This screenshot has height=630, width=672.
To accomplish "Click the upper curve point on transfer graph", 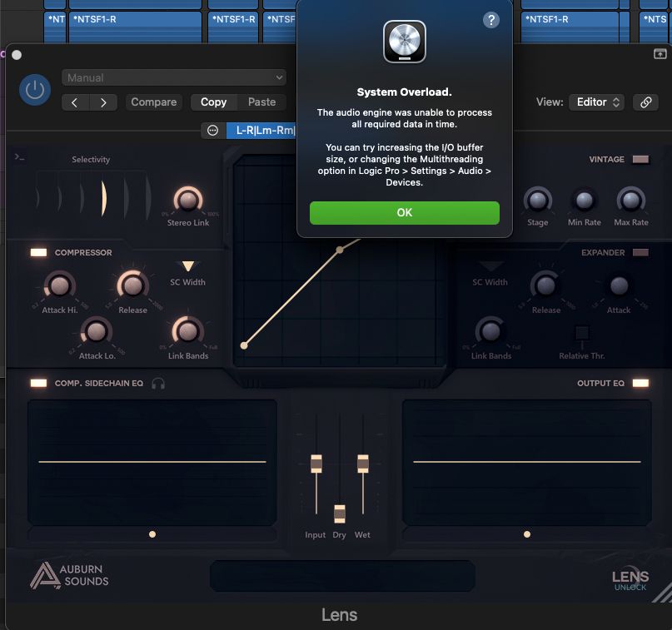I will pos(340,250).
